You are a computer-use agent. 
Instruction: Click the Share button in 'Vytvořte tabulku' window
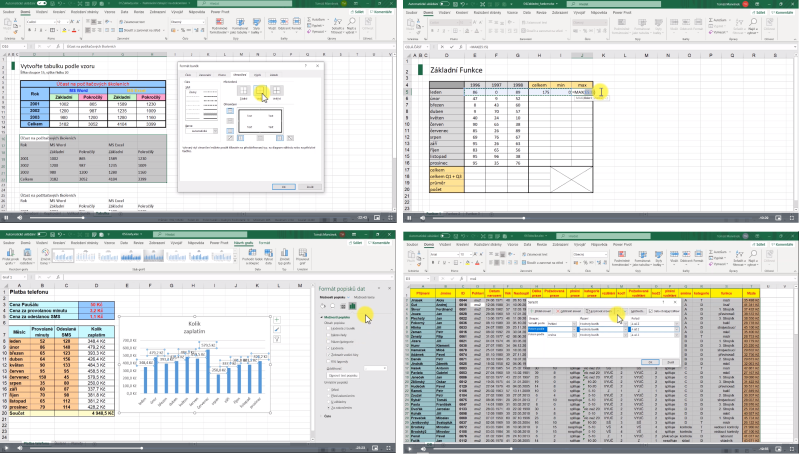[x=359, y=12]
